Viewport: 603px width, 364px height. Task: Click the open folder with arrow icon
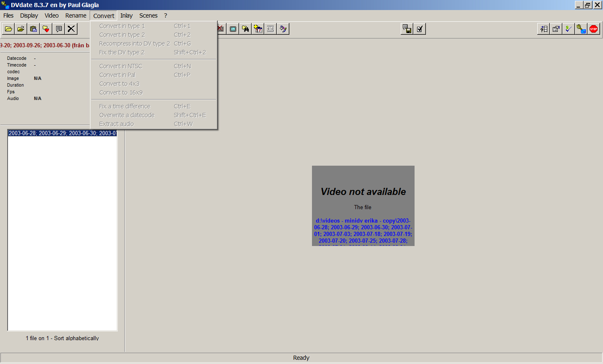(21, 29)
